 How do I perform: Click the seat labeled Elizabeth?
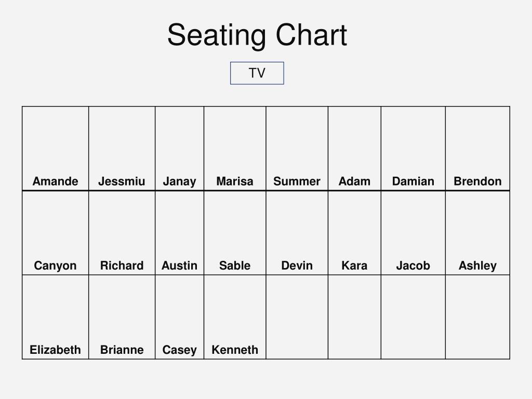55,317
